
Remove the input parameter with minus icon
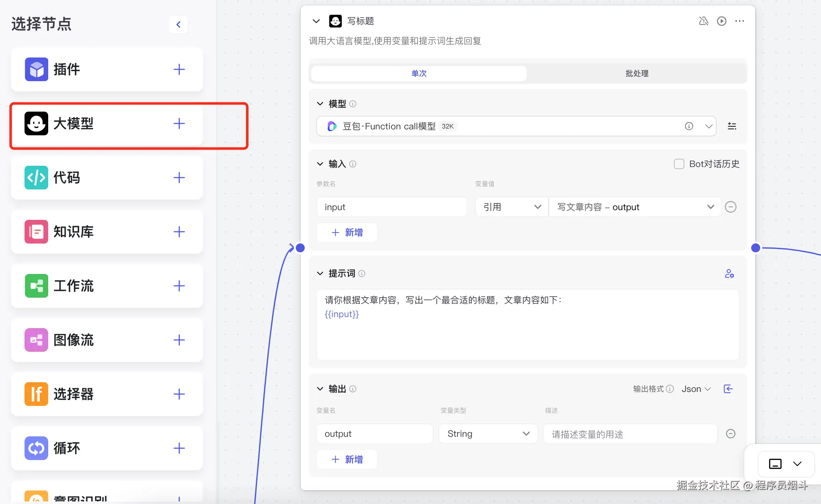click(731, 207)
